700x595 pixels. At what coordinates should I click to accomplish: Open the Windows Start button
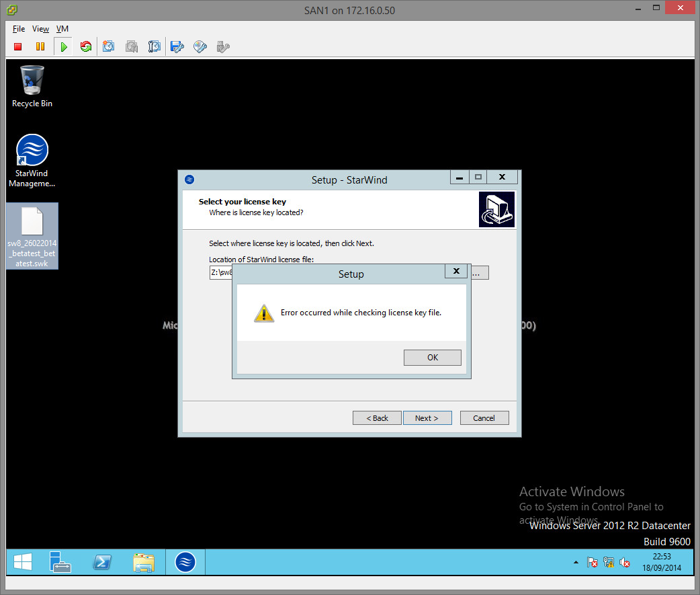pyautogui.click(x=22, y=562)
